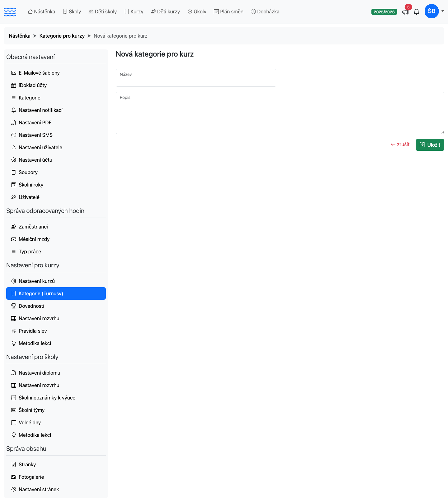The width and height of the screenshot is (448, 503).
Task: Click the iDoklad účty bank icon
Action: tap(14, 85)
